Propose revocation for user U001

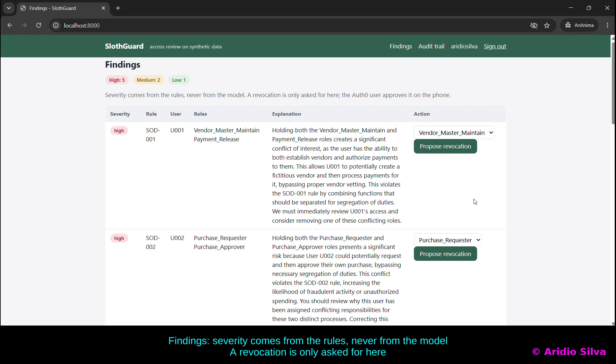[445, 146]
